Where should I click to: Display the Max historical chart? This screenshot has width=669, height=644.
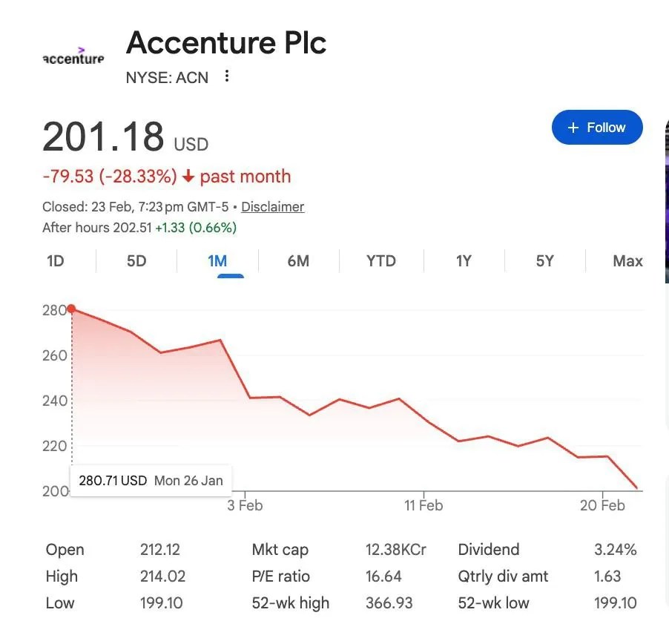(627, 260)
